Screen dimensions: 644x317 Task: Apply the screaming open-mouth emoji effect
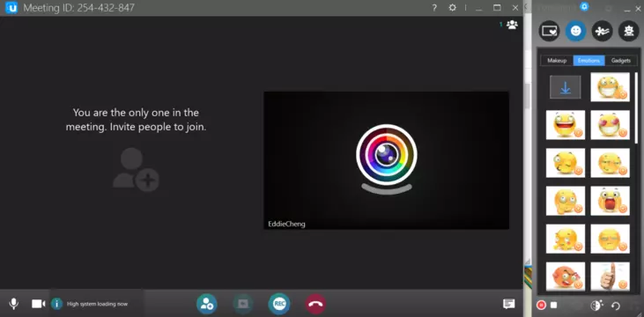tap(610, 201)
